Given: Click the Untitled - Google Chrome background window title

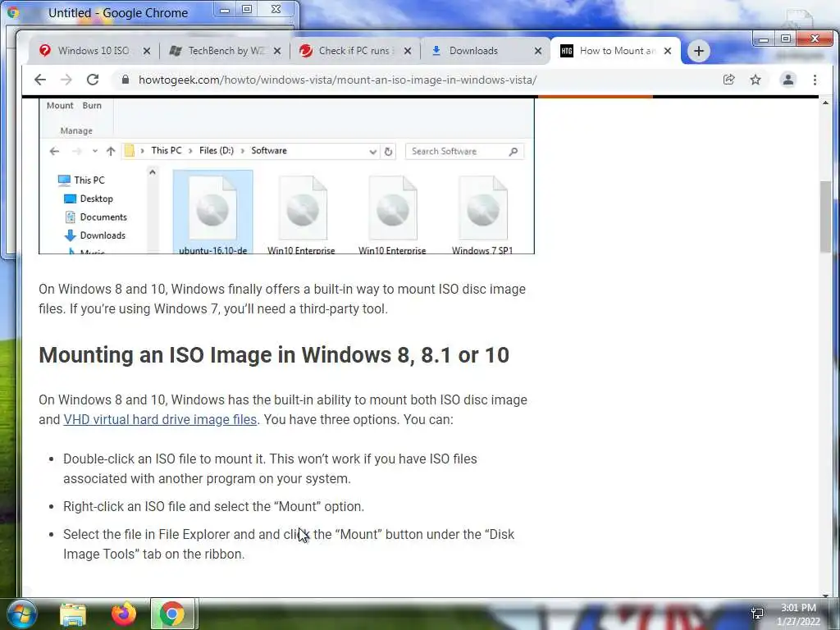Looking at the screenshot, I should (118, 13).
